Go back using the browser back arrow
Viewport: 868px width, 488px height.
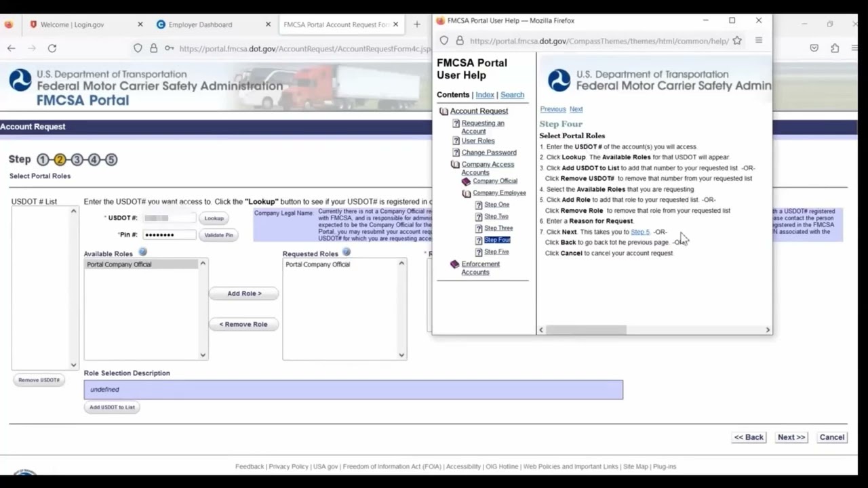(12, 48)
